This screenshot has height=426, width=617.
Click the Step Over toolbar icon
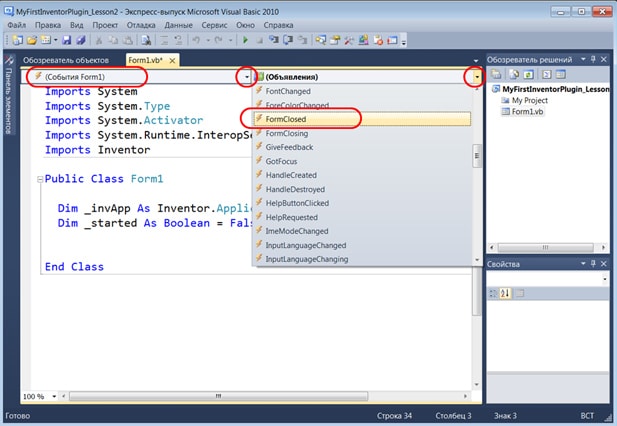pyautogui.click(x=288, y=40)
